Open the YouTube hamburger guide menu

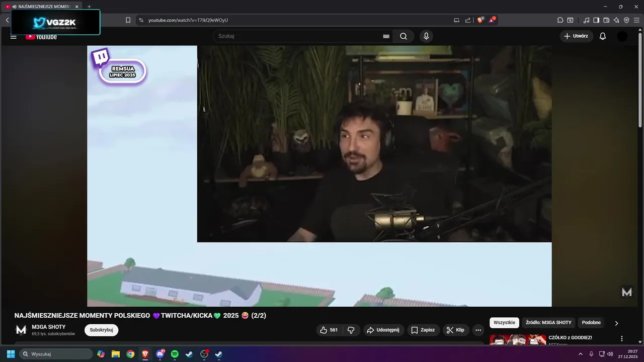coord(14,36)
